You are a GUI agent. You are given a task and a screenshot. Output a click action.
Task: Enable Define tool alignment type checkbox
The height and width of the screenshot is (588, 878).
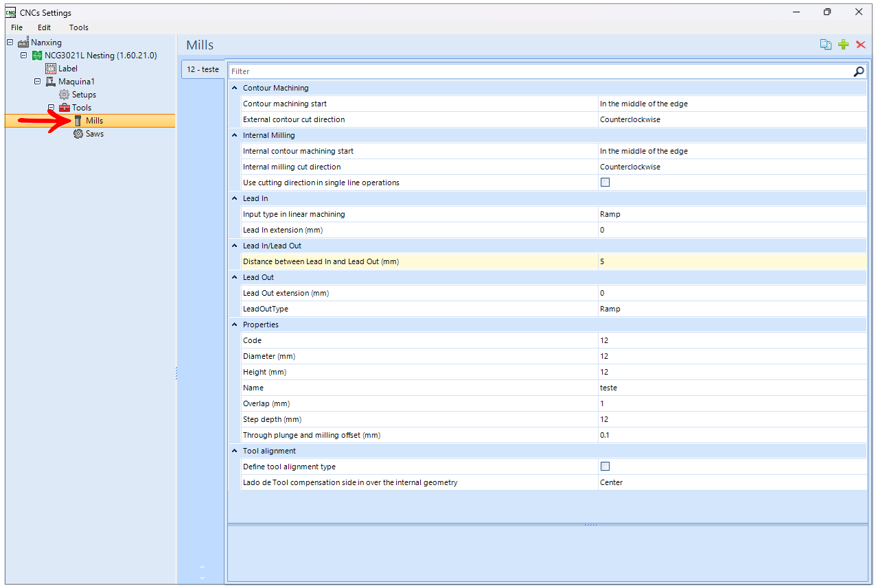(605, 467)
